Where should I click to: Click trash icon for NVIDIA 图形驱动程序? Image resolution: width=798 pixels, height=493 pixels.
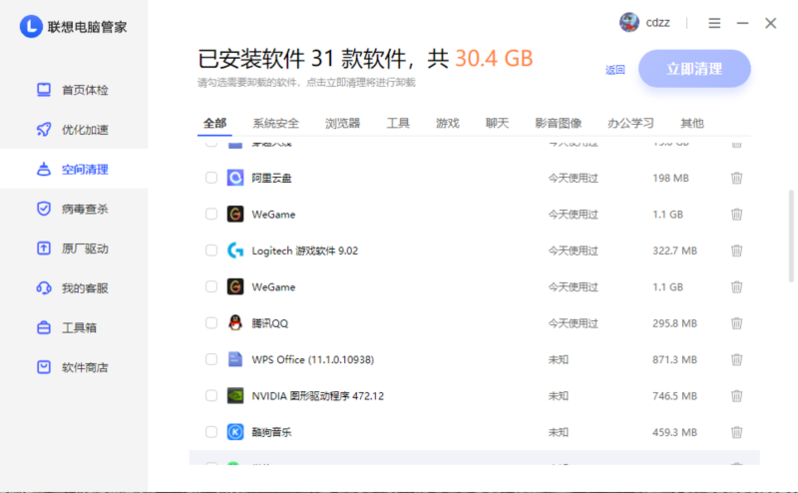tap(736, 396)
